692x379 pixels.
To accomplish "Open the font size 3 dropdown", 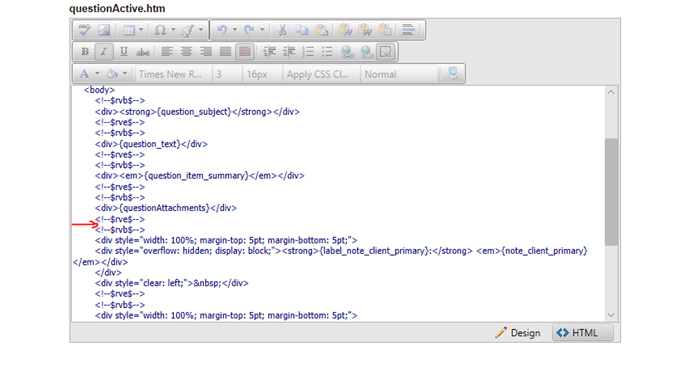I will pyautogui.click(x=226, y=74).
